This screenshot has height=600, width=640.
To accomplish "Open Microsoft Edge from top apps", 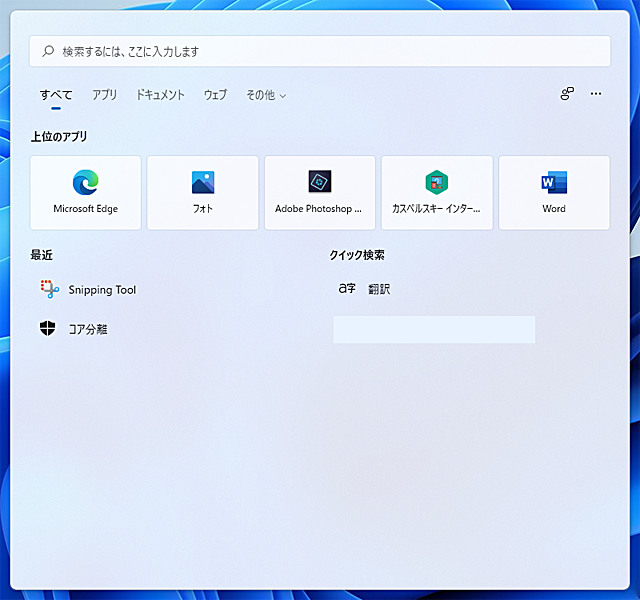I will [86, 193].
